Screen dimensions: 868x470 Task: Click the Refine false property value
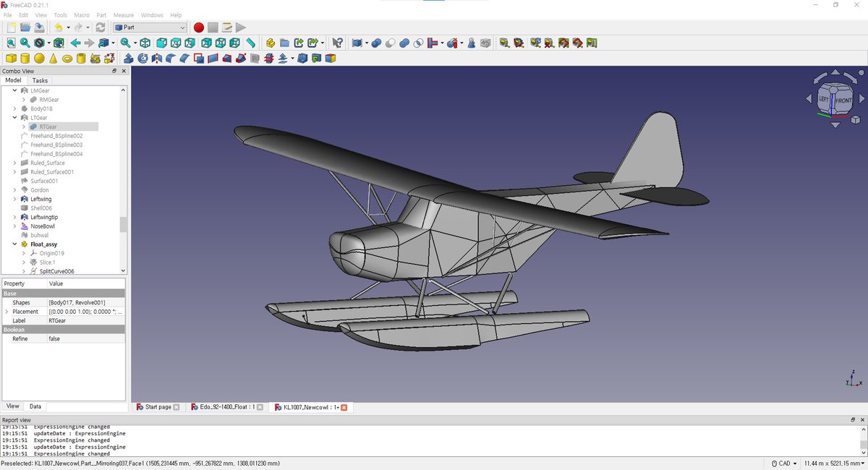(x=85, y=339)
